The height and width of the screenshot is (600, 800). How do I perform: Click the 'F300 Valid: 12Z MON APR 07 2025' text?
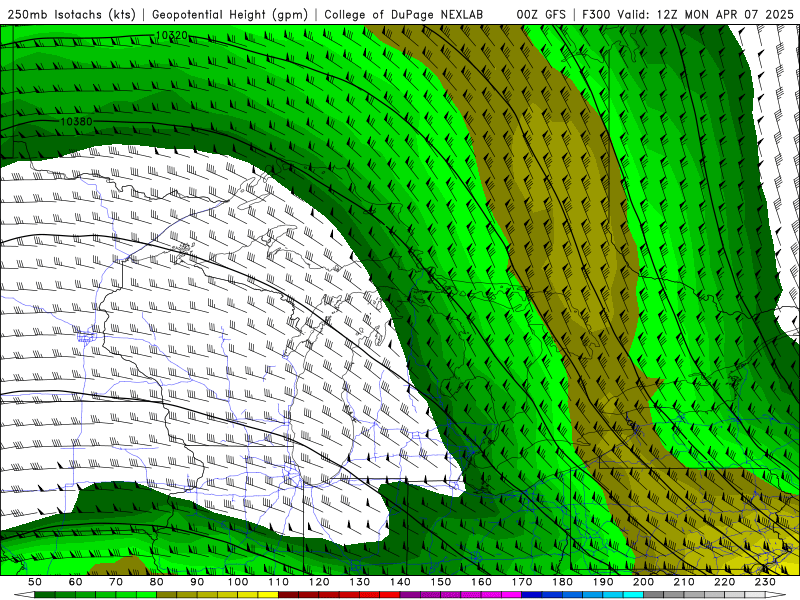(x=688, y=14)
